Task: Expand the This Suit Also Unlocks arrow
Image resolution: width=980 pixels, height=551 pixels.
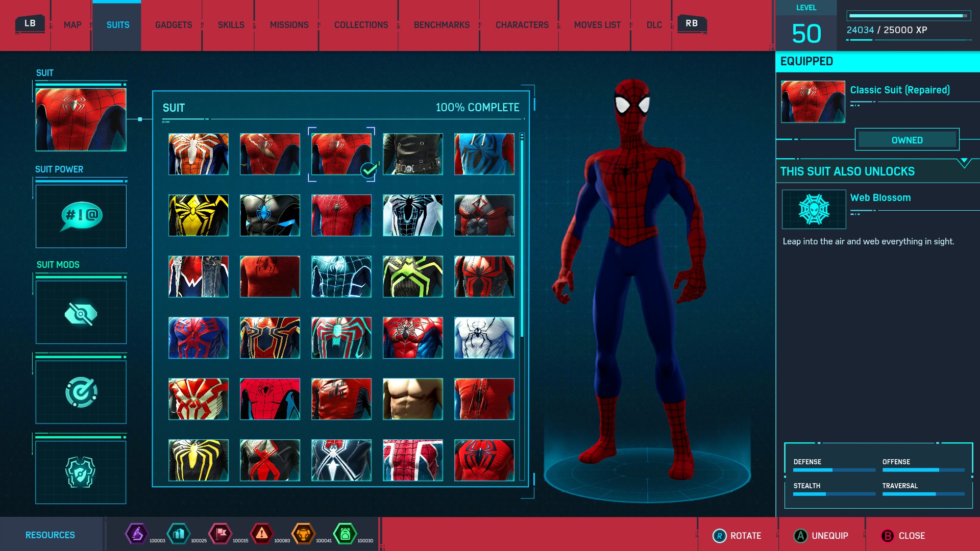Action: point(964,163)
